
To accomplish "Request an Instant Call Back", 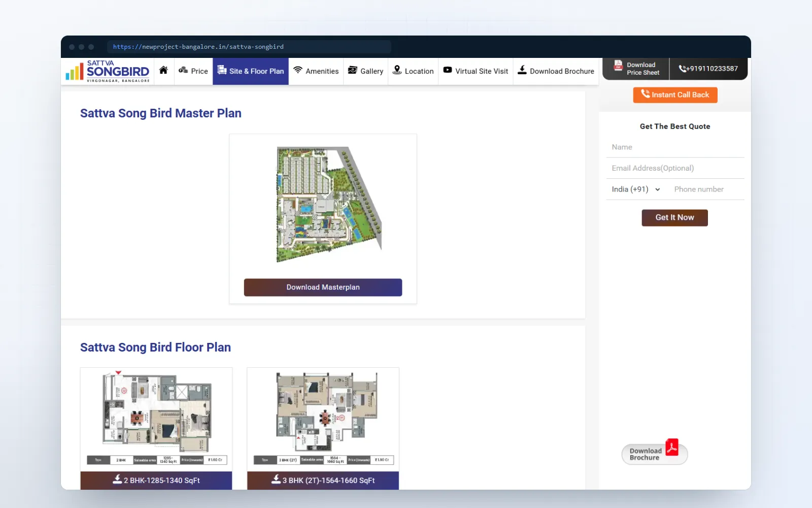I will (x=675, y=95).
